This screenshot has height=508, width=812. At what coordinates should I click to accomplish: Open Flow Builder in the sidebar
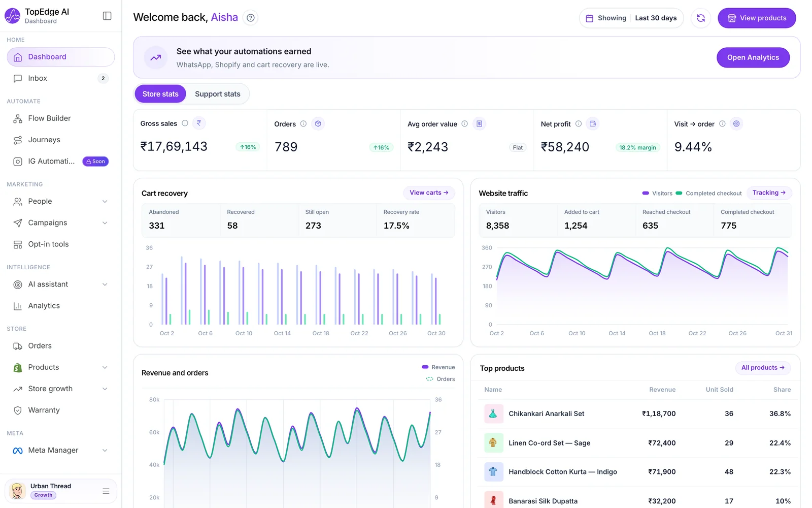61,118
